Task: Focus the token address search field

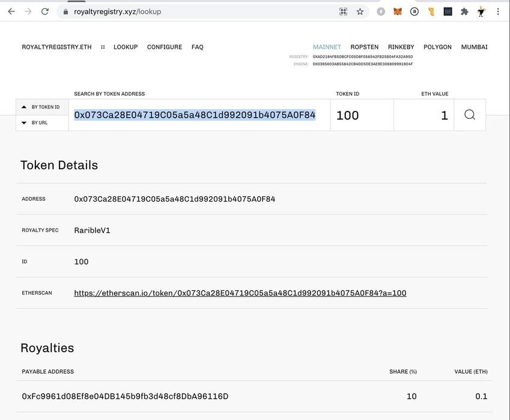Action: (x=199, y=115)
